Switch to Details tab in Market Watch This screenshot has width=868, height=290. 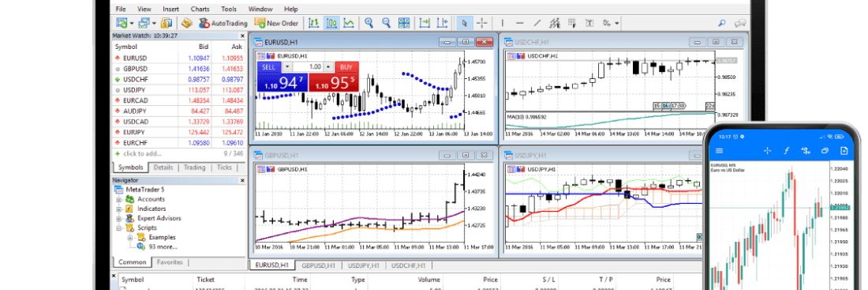coord(163,168)
